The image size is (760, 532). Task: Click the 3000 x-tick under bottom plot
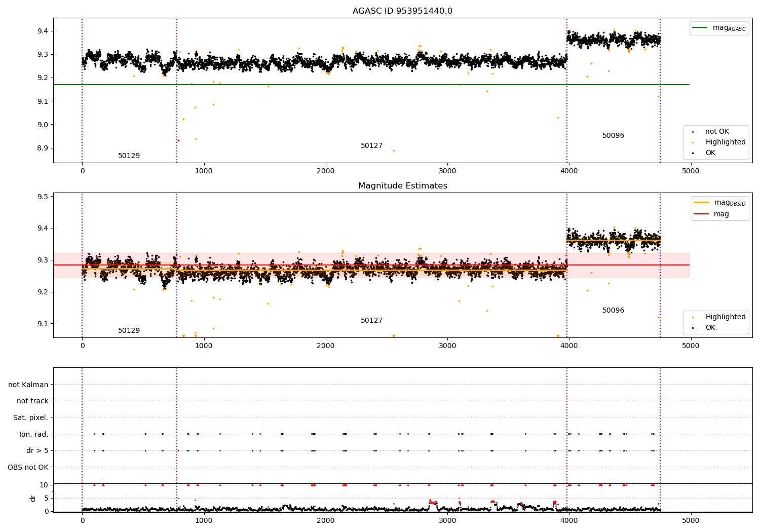[x=447, y=521]
